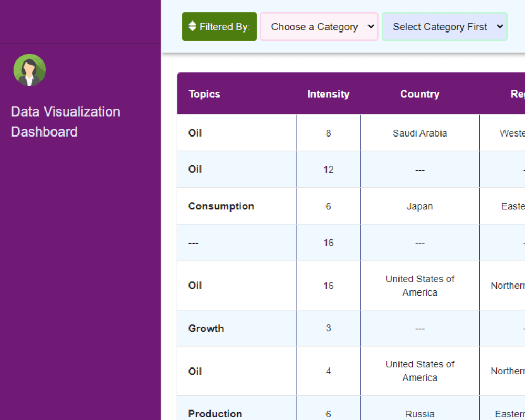
Task: Click the sort arrows icon on Filtered By
Action: click(192, 26)
